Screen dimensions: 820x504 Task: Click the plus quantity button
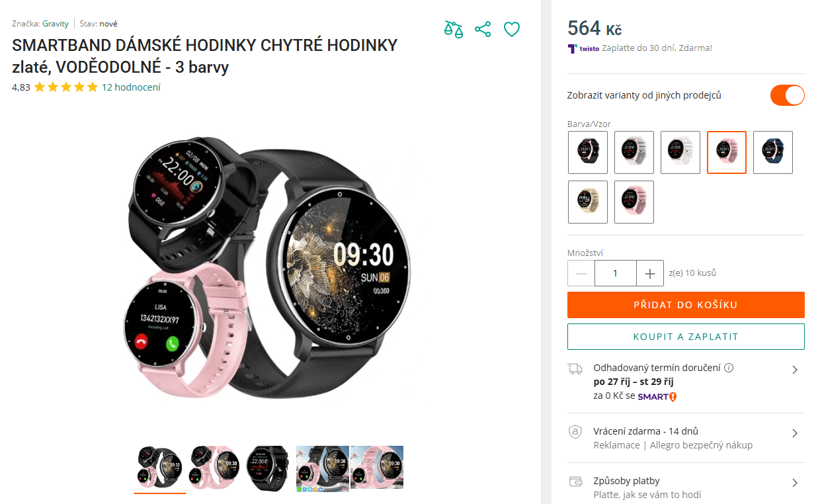coord(650,273)
